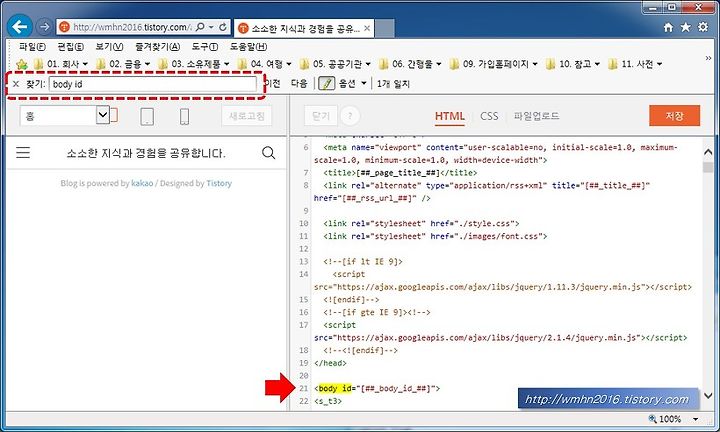
Task: Close the find bar with the X
Action: click(x=16, y=84)
